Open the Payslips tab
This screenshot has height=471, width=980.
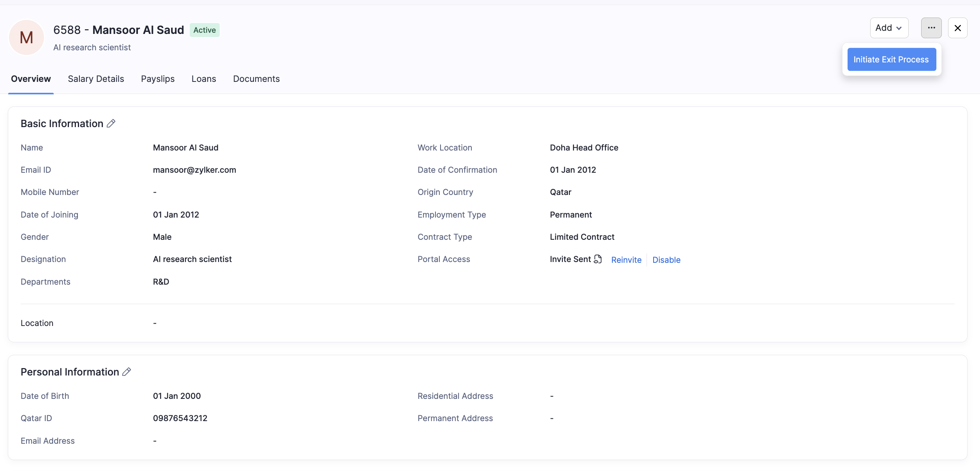click(158, 79)
